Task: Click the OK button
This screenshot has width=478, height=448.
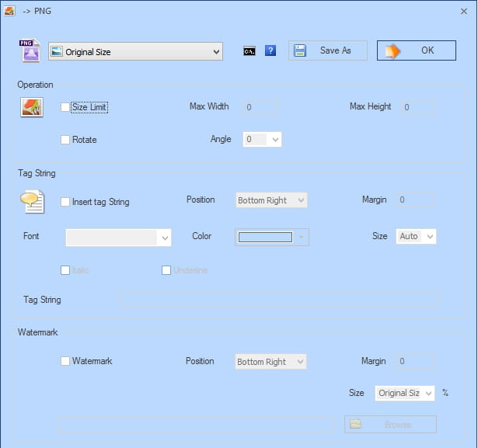Action: (417, 50)
